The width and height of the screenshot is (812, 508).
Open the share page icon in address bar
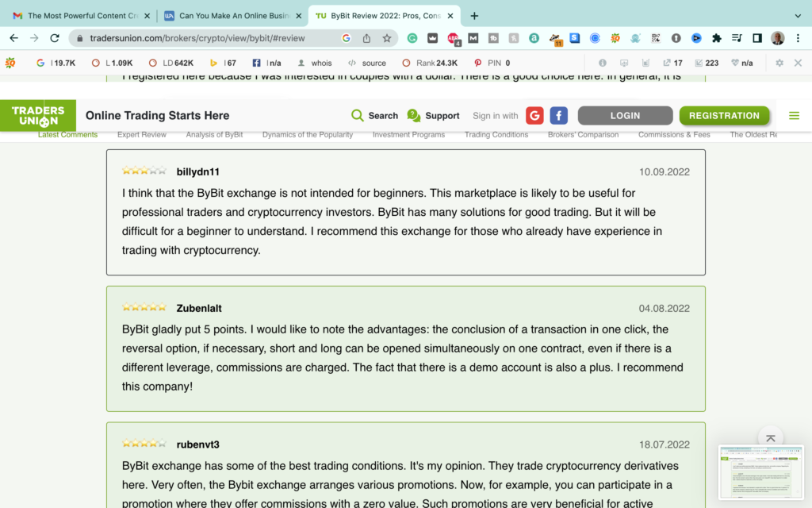[x=366, y=38]
